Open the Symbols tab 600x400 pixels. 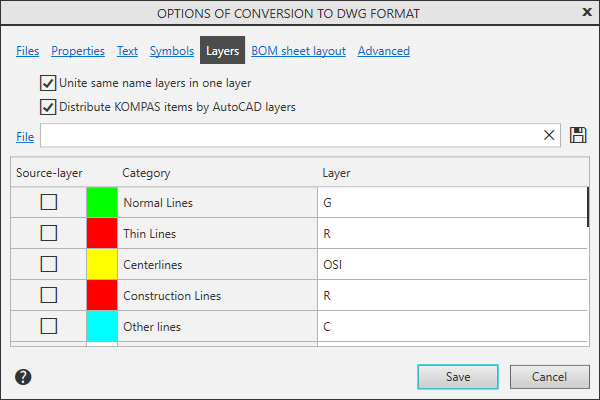(172, 51)
